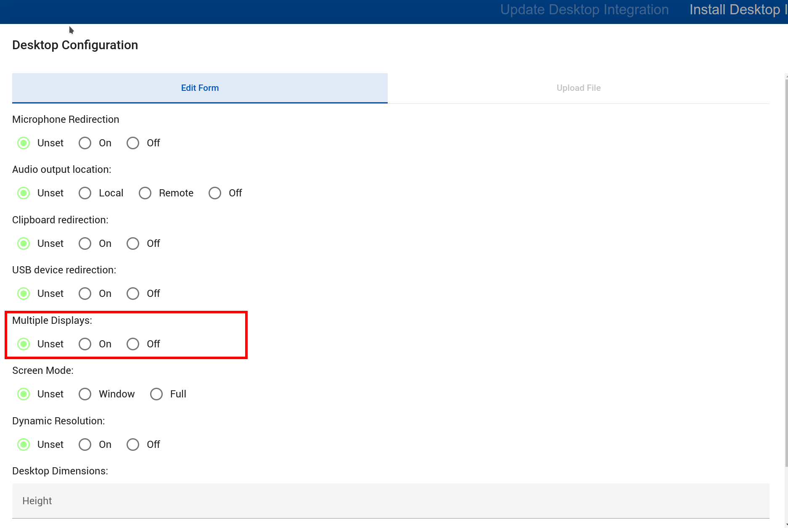Enable Clipboard redirection On option
Screen dimensions: 788x532
[85, 244]
